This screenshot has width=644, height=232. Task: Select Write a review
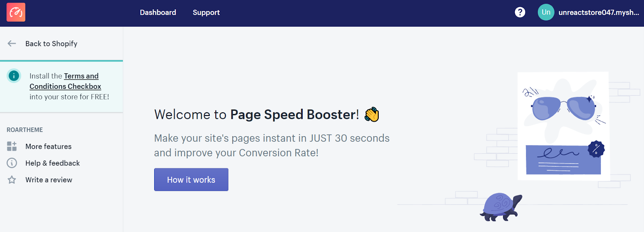pos(49,180)
